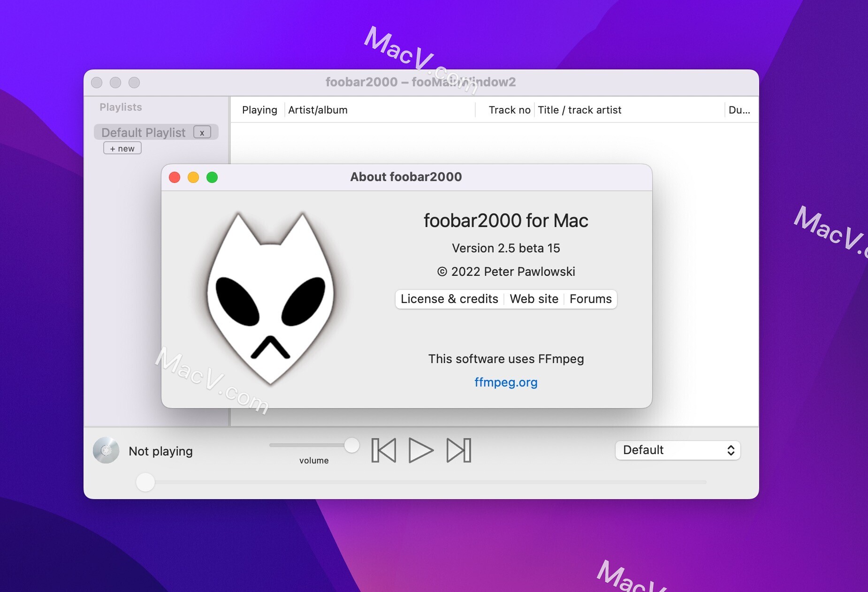Viewport: 868px width, 592px height.
Task: Click the Track no column header
Action: pos(510,110)
